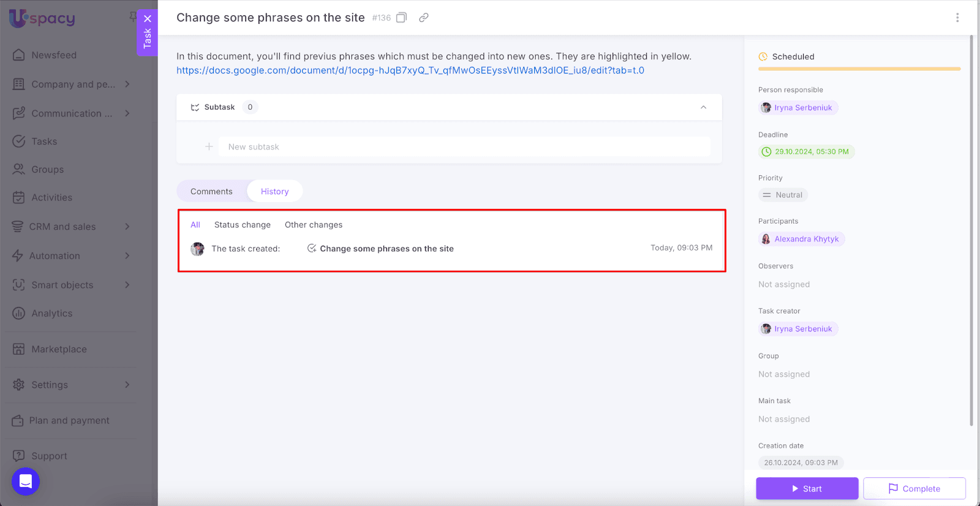Expand the Settings sidebar submenu
Viewport: 980px width, 506px height.
click(x=127, y=385)
